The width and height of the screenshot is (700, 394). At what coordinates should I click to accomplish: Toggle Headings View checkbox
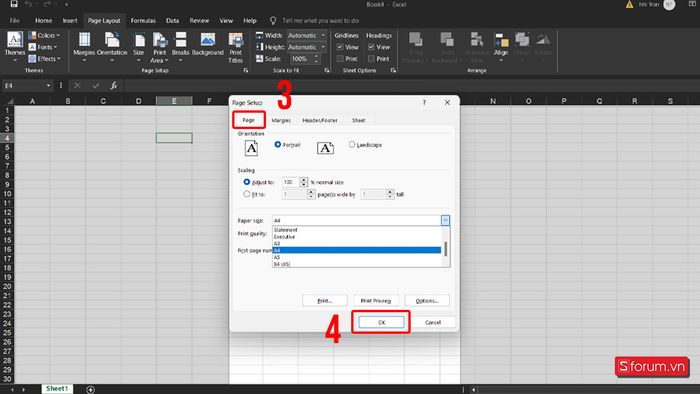click(371, 47)
